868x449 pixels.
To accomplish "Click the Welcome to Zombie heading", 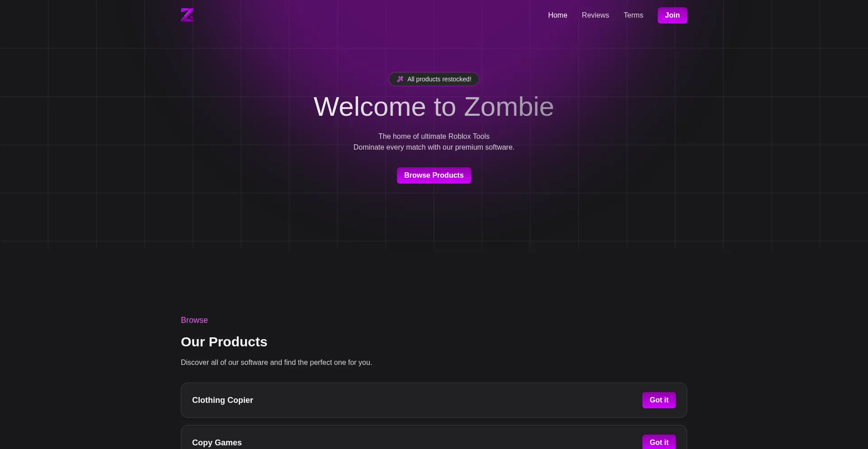I will [434, 107].
